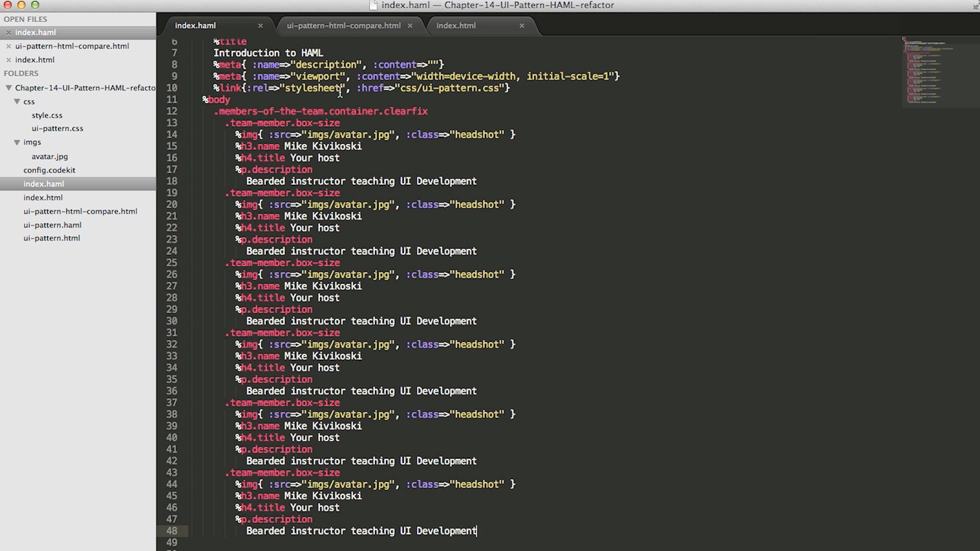Collapse the css folder triangle
This screenshot has height=551, width=980.
(17, 102)
